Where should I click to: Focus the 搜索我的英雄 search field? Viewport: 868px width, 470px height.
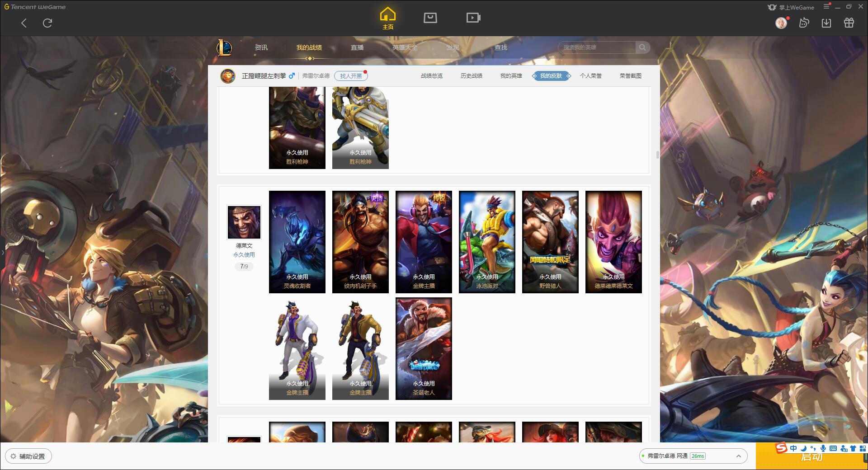597,47
